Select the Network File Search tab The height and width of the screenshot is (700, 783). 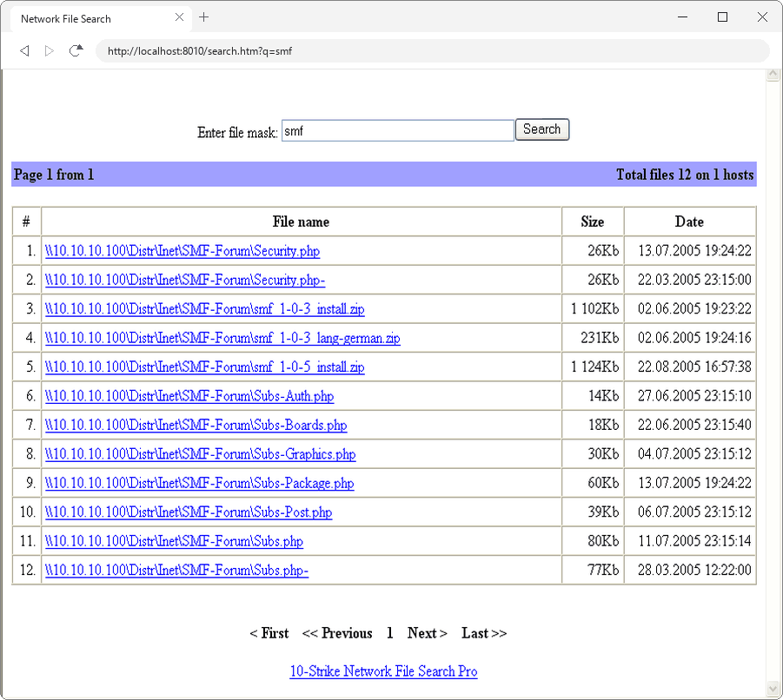pyautogui.click(x=100, y=19)
